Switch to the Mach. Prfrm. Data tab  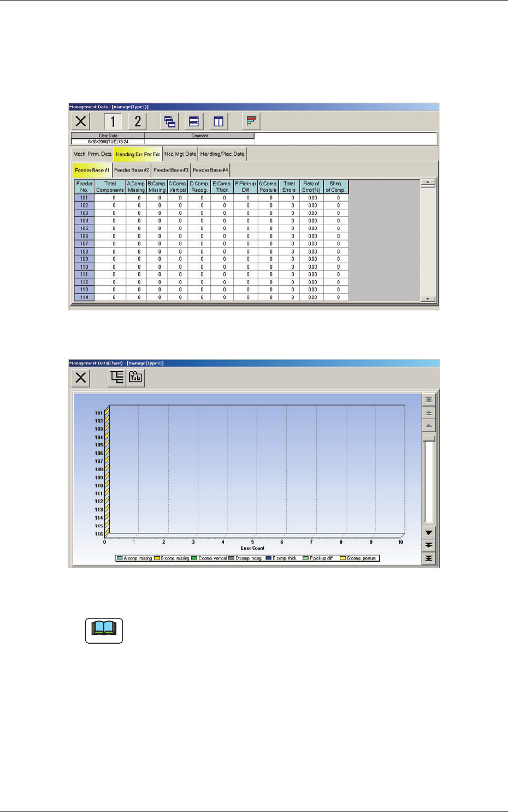(x=92, y=154)
